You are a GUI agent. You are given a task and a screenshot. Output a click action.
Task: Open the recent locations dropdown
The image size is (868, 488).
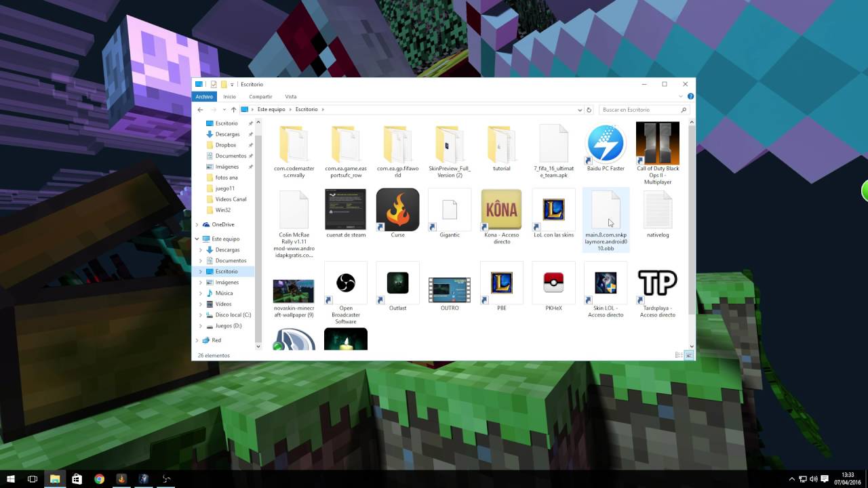click(x=224, y=110)
